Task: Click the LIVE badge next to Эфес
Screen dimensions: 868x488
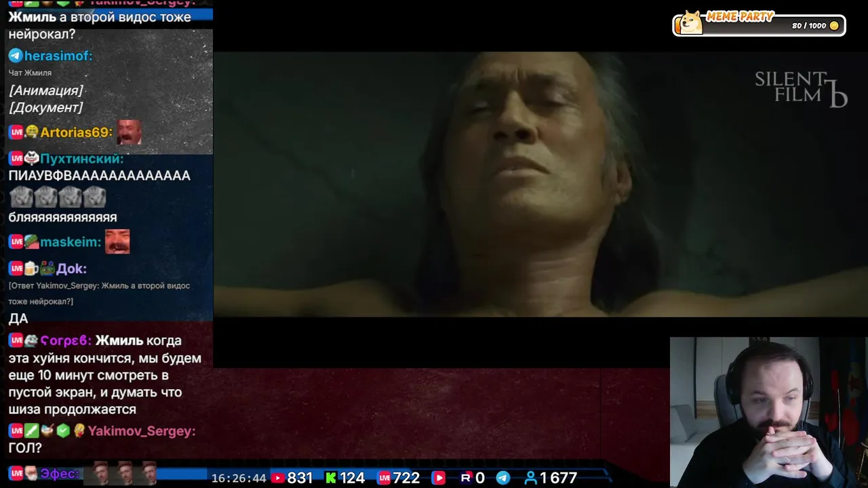Action: tap(16, 473)
